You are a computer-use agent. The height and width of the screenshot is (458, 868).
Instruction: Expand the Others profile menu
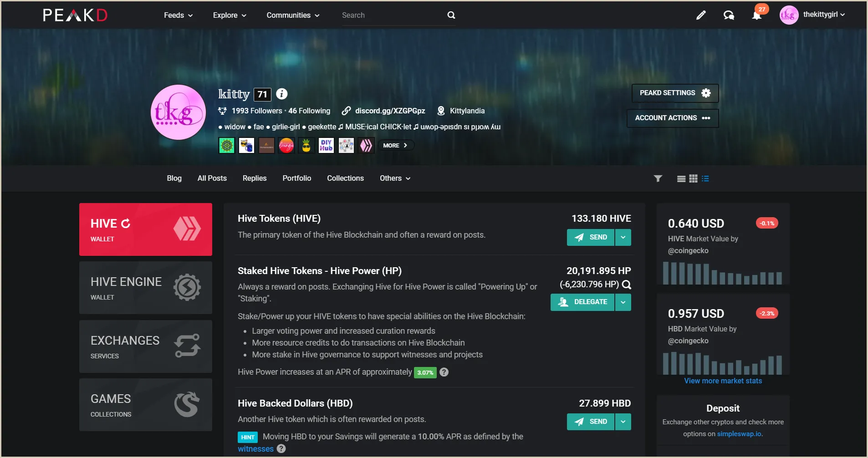395,178
